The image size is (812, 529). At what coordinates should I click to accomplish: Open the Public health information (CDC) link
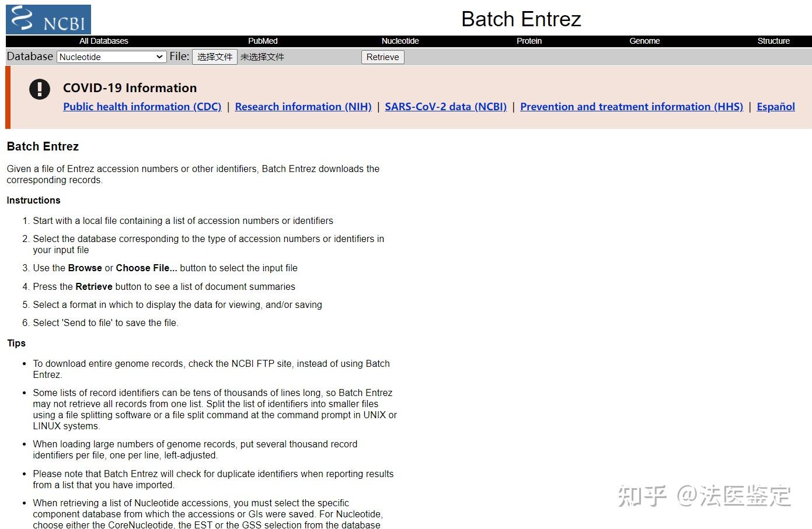click(142, 107)
